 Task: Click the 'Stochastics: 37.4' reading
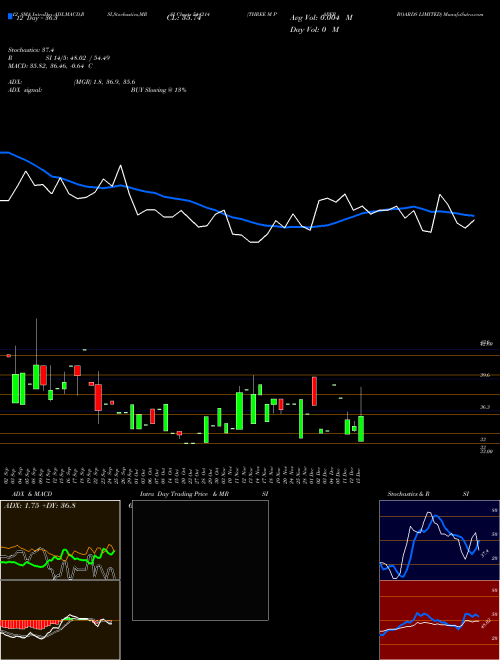(33, 50)
